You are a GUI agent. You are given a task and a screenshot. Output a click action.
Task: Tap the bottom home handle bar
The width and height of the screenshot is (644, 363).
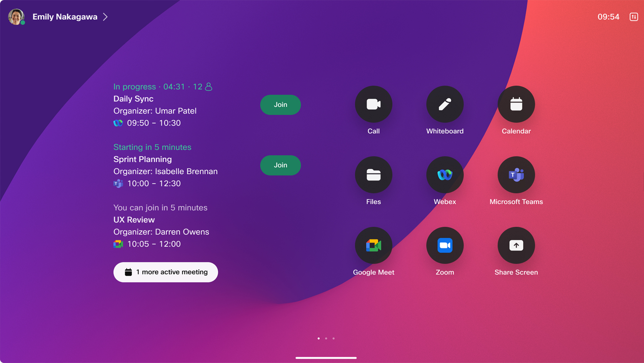click(x=326, y=358)
